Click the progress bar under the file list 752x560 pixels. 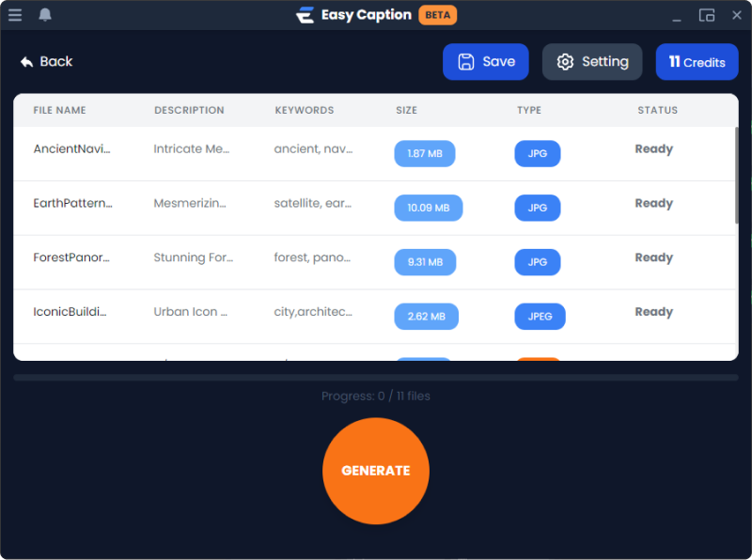tap(376, 378)
